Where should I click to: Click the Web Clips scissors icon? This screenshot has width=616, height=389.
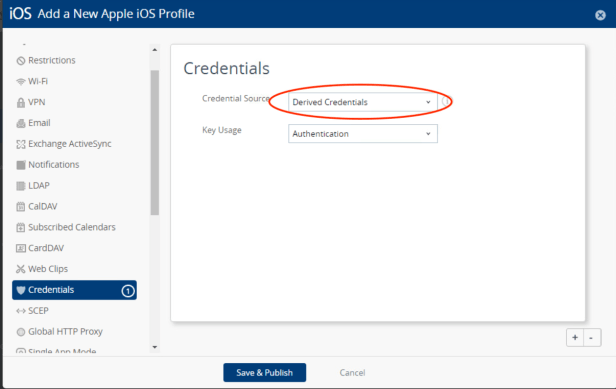(20, 269)
